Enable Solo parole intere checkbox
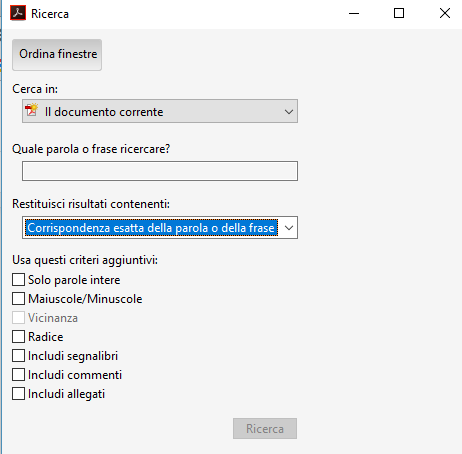This screenshot has width=462, height=454. pyautogui.click(x=18, y=280)
